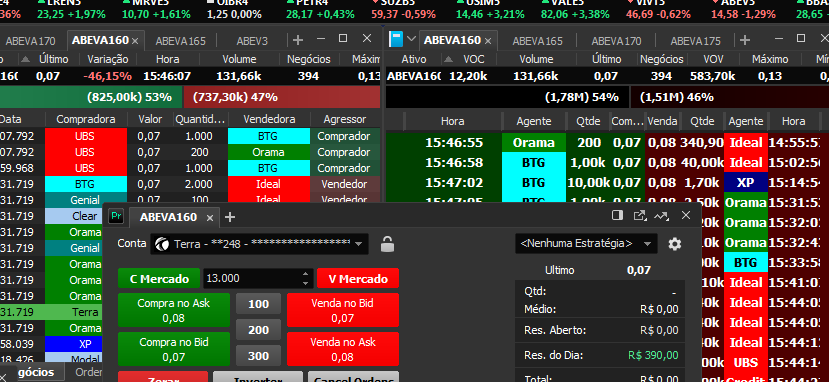Click the green buyer percentage bar 53%

pyautogui.click(x=91, y=97)
